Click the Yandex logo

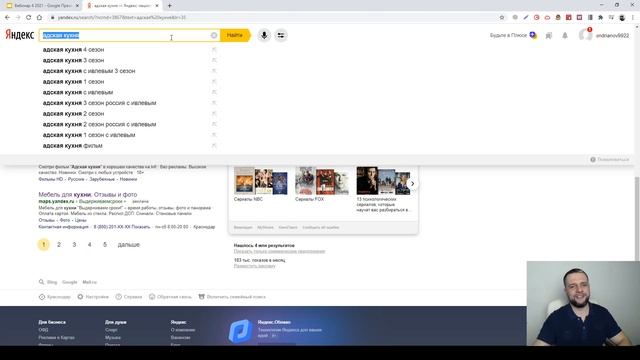coord(20,35)
